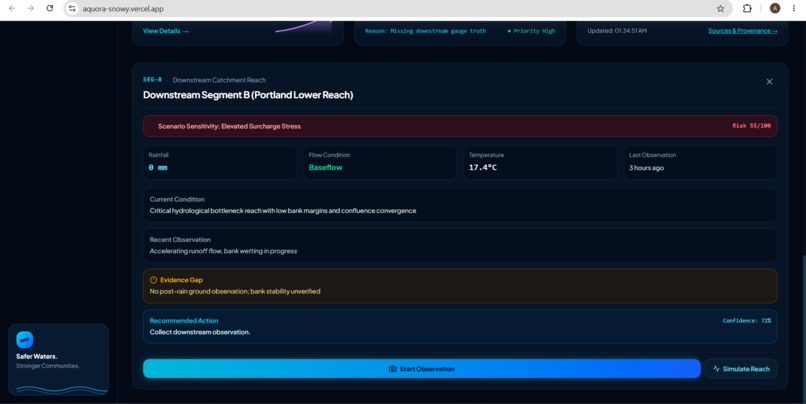Click the Start Observation button
806x404 pixels.
(x=422, y=369)
